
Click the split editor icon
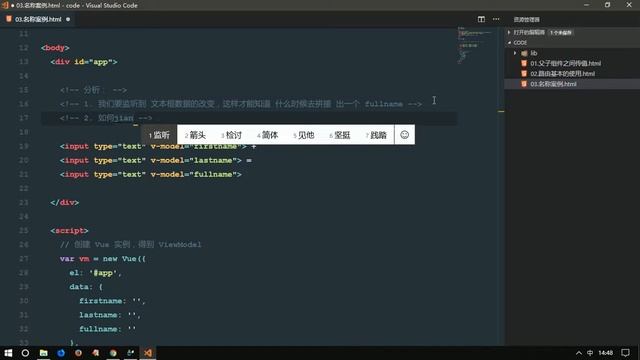tap(481, 19)
